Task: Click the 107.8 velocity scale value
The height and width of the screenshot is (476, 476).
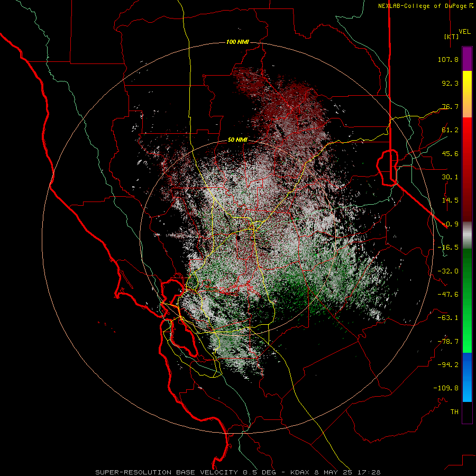Action: point(448,59)
